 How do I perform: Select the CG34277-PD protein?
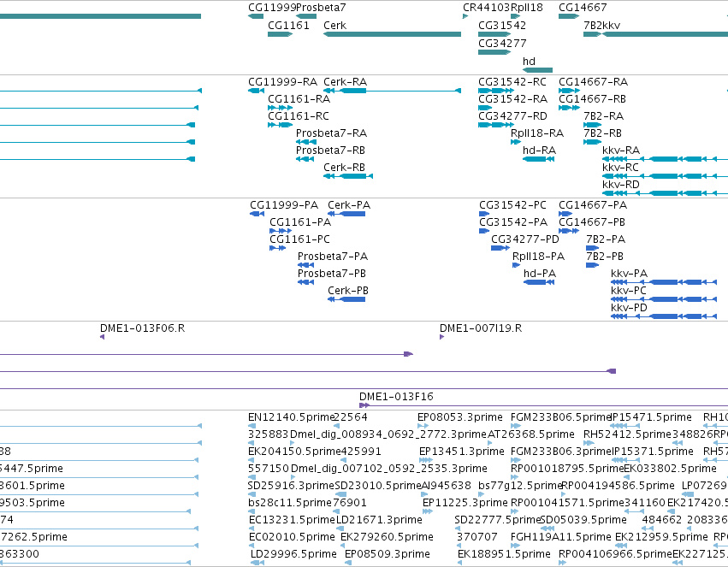click(x=500, y=248)
